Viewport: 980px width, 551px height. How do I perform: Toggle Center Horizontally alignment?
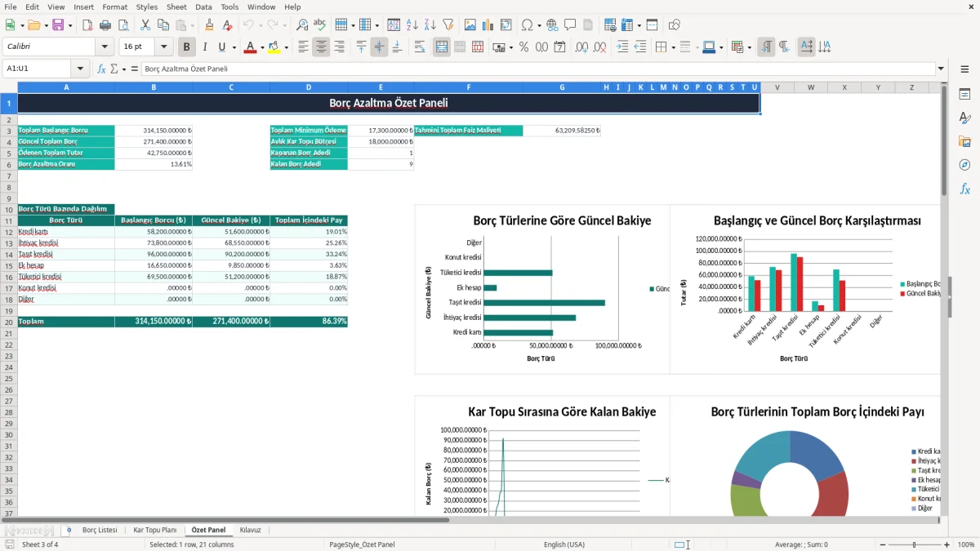point(322,47)
